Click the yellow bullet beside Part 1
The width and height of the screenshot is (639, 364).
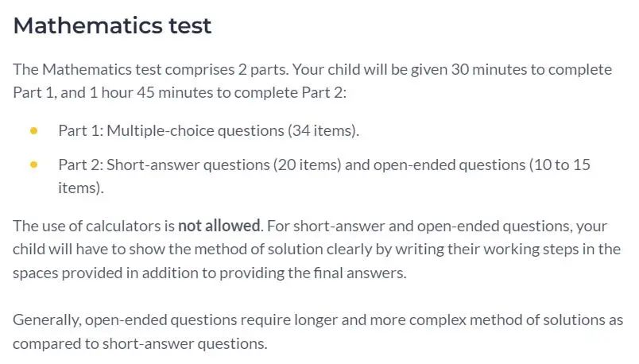pyautogui.click(x=34, y=131)
